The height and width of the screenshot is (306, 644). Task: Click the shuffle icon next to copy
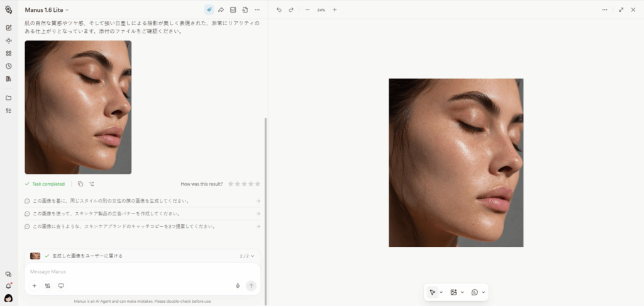click(92, 184)
